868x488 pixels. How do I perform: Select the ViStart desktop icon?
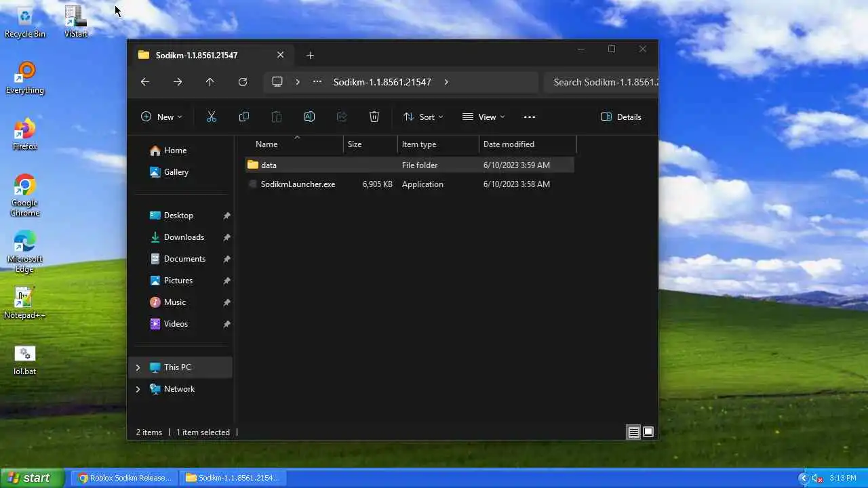(x=76, y=22)
